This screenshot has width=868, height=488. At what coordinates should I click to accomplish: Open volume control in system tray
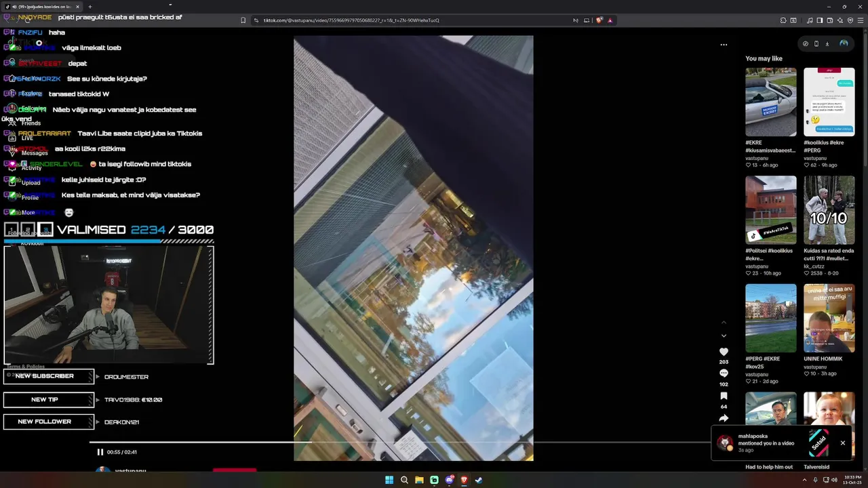click(x=833, y=480)
